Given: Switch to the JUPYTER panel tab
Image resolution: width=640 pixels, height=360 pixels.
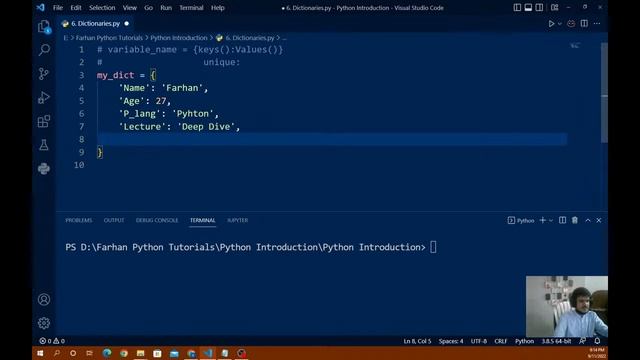Looking at the screenshot, I should coord(238,220).
